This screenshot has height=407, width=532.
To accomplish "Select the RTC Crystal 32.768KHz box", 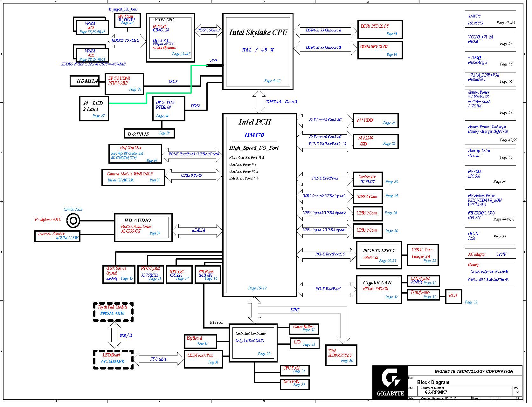I will pyautogui.click(x=151, y=274).
